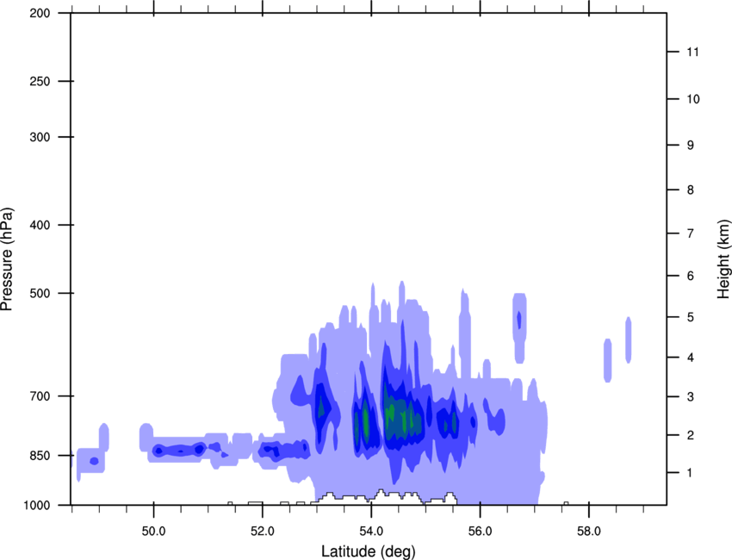This screenshot has width=732, height=560.
Task: Click the 'Latitude (deg)' axis title
Action: coord(369,551)
